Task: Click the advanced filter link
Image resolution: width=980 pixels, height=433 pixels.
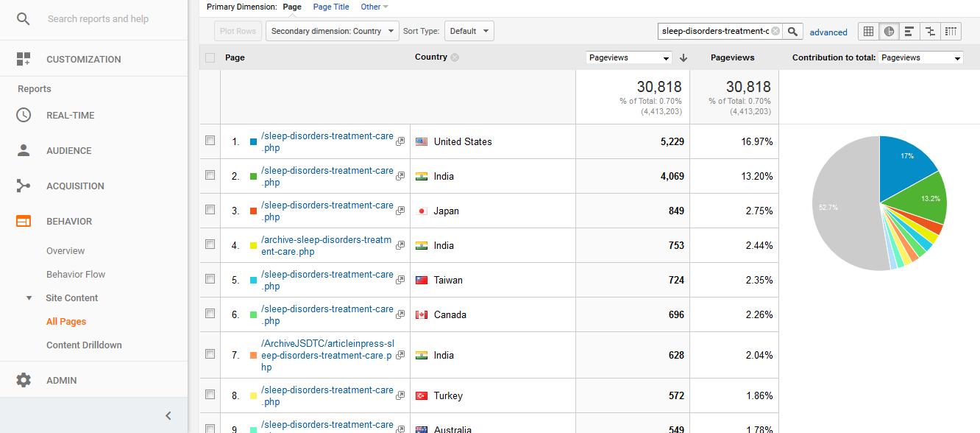Action: pyautogui.click(x=828, y=32)
